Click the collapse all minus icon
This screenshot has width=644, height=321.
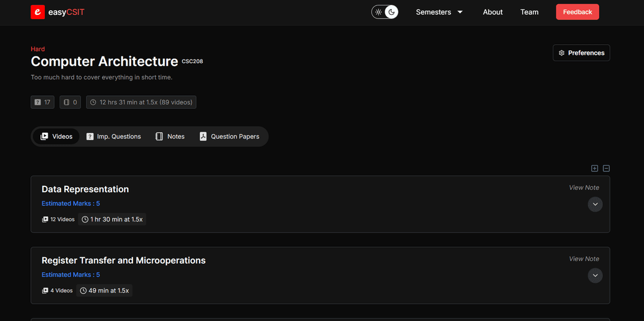(606, 169)
